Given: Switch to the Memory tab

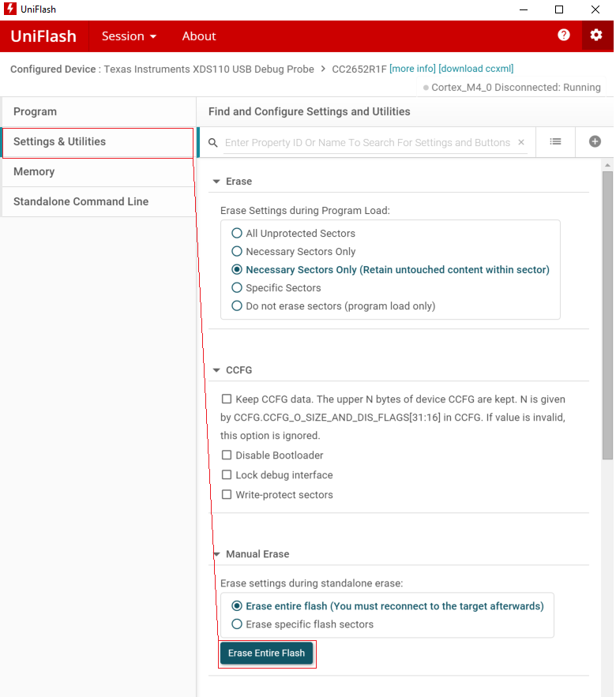Looking at the screenshot, I should point(34,171).
